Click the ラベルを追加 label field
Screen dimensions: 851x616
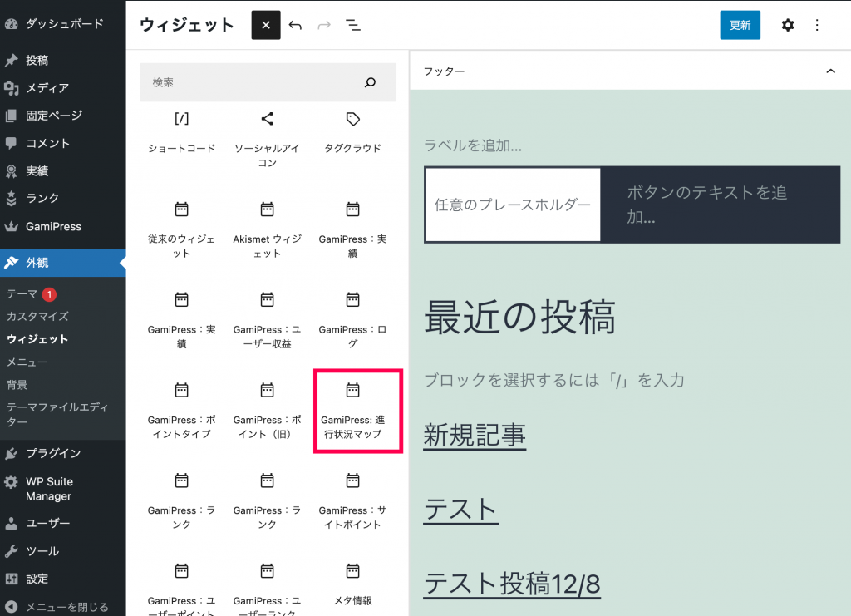point(473,145)
